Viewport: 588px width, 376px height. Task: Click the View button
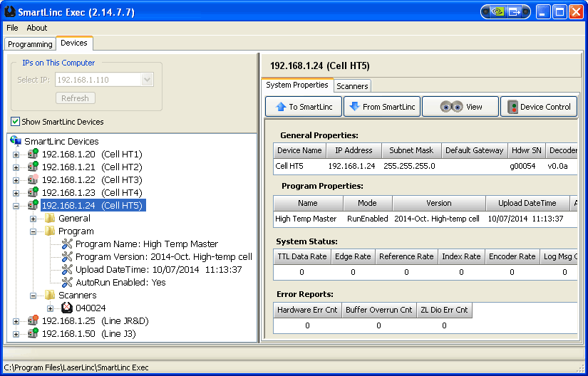[x=460, y=107]
